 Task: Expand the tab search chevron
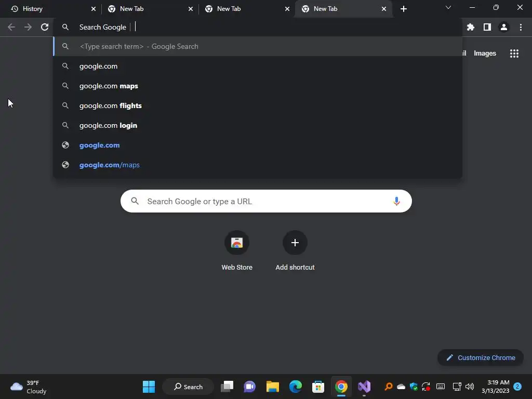pos(448,7)
